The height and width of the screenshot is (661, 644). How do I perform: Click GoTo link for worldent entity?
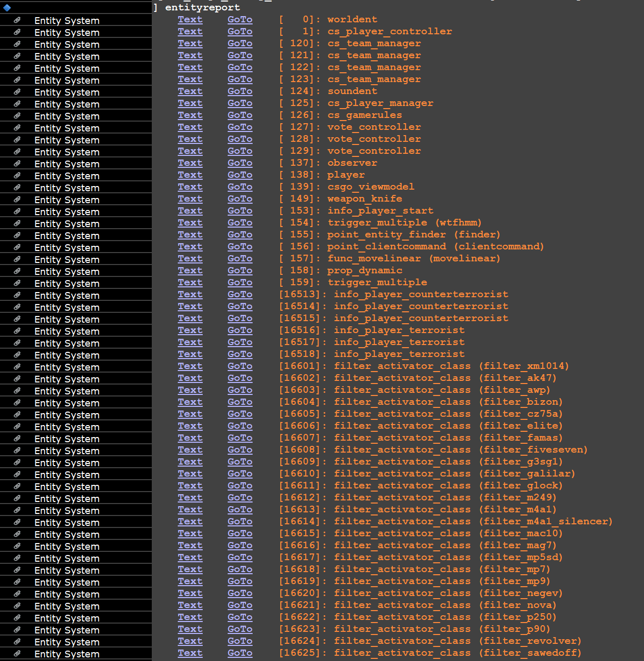pos(240,20)
